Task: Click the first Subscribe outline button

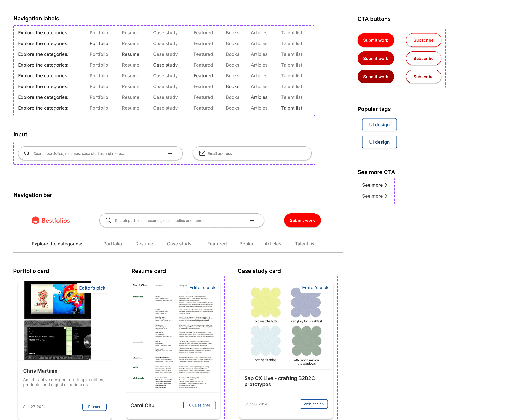Action: point(423,40)
